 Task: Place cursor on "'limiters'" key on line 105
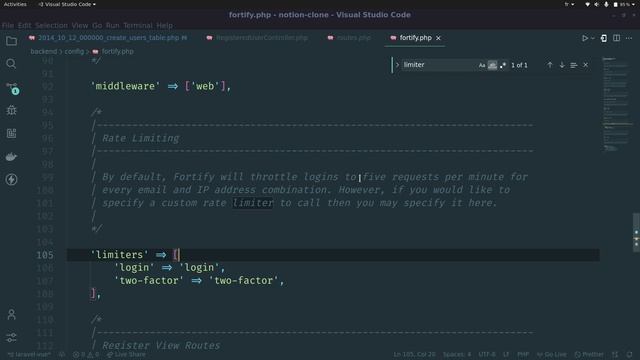pyautogui.click(x=119, y=255)
